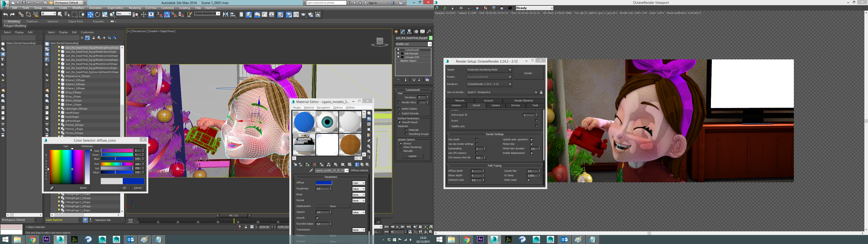
Task: Select the Manually update radio option
Action: (401, 151)
